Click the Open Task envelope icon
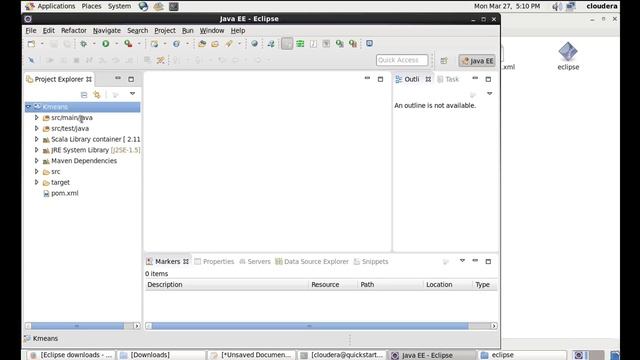 (x=215, y=44)
